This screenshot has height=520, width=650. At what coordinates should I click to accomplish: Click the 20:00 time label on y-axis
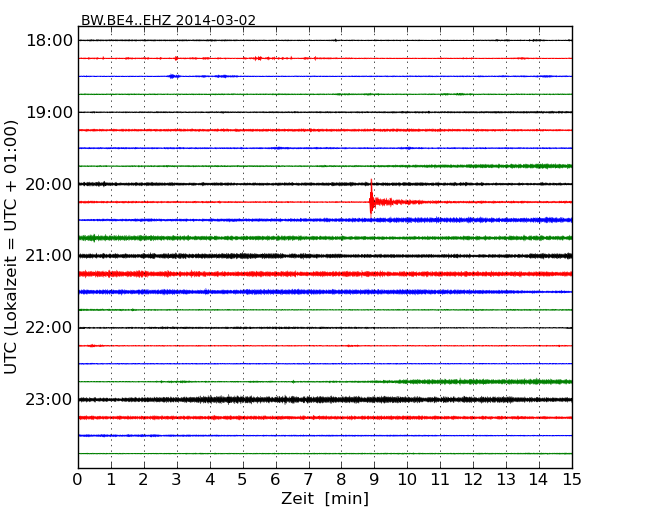50,184
